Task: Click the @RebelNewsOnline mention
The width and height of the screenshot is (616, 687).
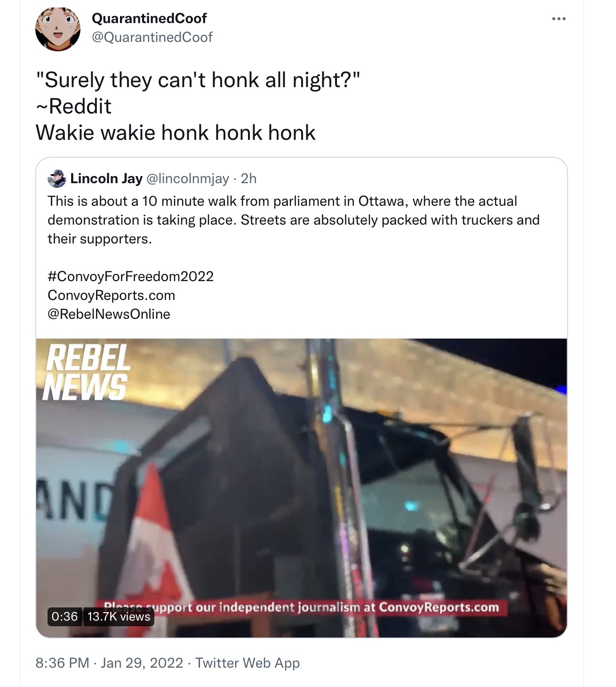Action: coord(109,314)
